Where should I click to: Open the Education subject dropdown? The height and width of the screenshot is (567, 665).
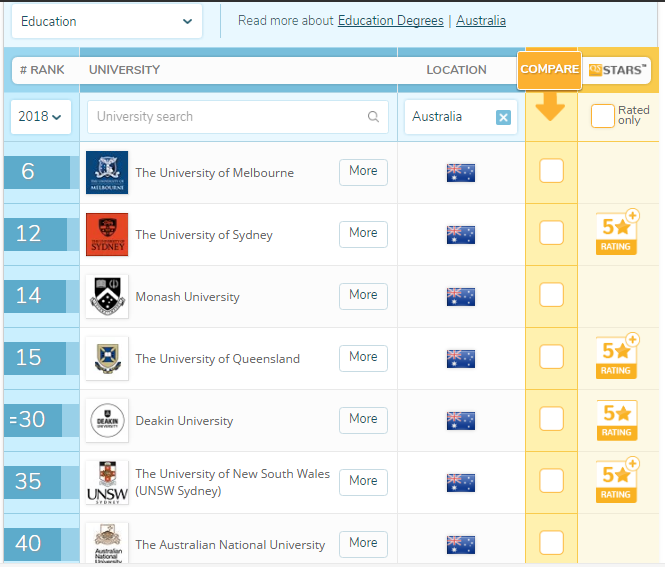click(106, 21)
